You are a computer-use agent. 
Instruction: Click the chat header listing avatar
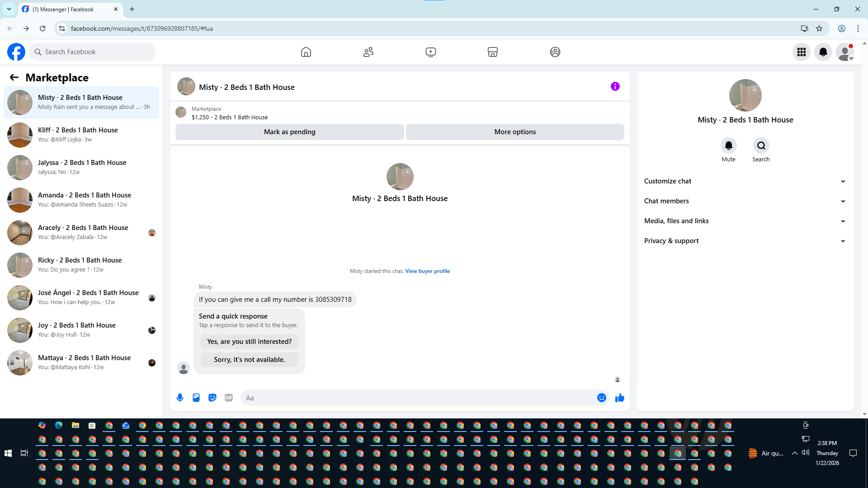(x=186, y=86)
